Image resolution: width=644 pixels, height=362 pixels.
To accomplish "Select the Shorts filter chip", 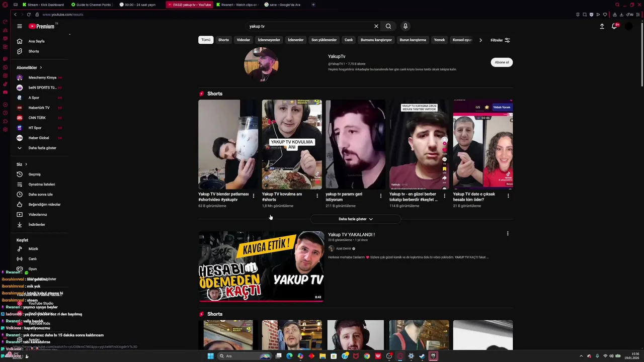I will [223, 40].
